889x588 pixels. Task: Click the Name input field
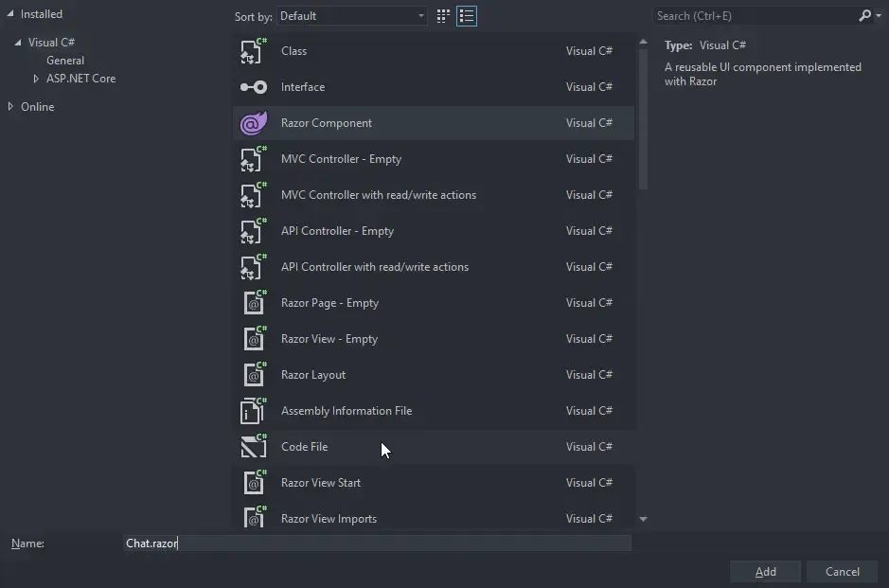click(379, 543)
